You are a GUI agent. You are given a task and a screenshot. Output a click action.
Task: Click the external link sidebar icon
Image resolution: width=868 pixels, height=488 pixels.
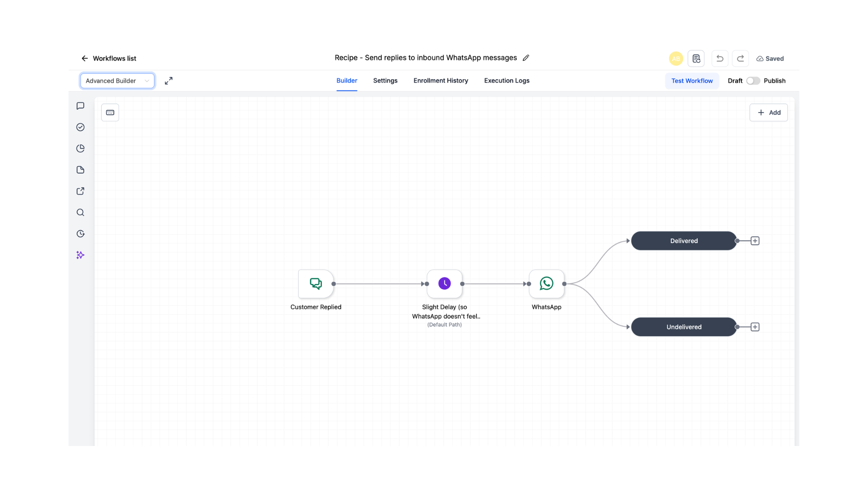point(80,191)
